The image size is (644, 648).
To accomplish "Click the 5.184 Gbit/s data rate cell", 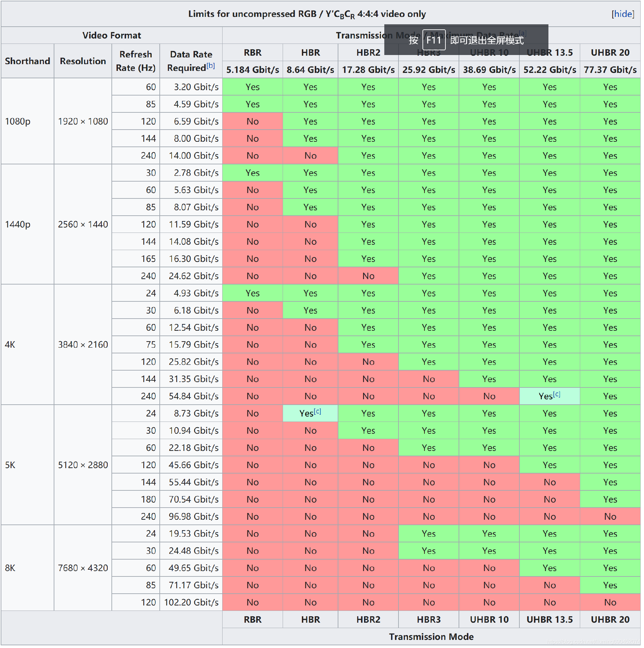I will 253,70.
